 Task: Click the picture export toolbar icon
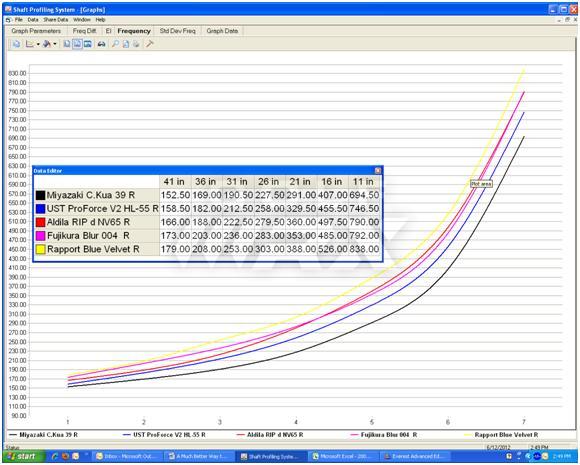click(88, 44)
